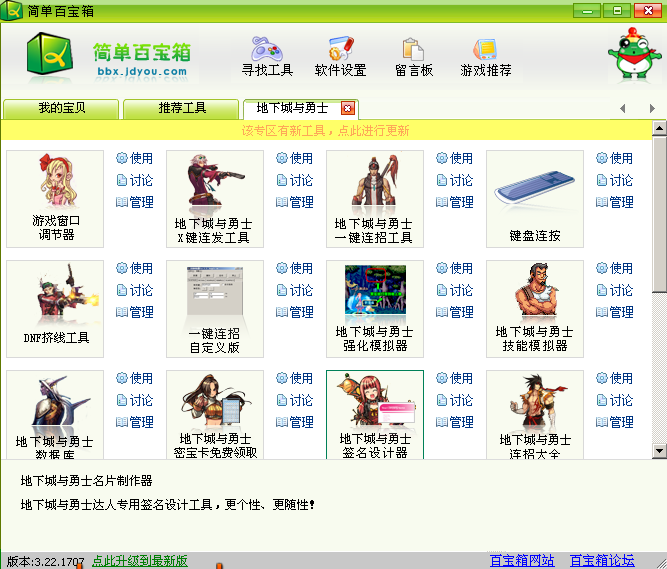Click 使用 for DNF挤线工具
This screenshot has width=667, height=569.
click(x=134, y=268)
